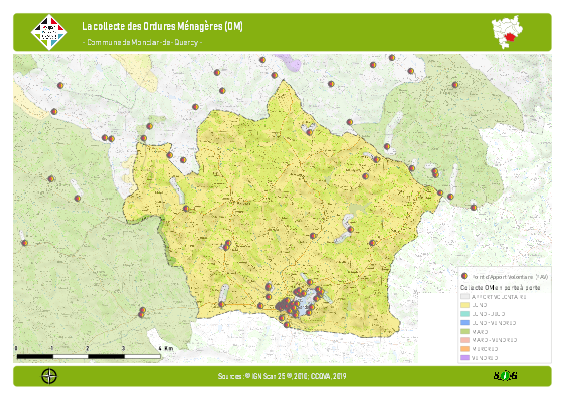Click the title 'La collecte des Ordures Ménagères (OM)'
The width and height of the screenshot is (565, 400).
(162, 26)
